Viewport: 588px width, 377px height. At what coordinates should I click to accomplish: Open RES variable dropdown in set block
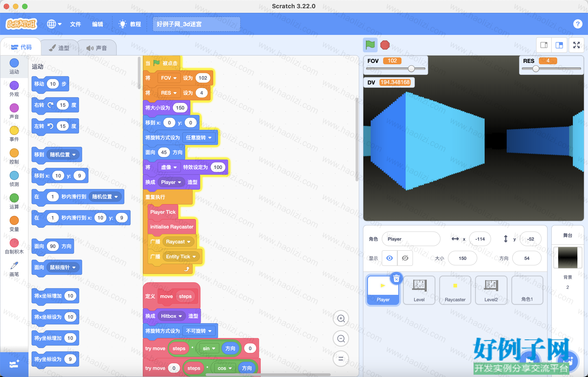click(169, 93)
